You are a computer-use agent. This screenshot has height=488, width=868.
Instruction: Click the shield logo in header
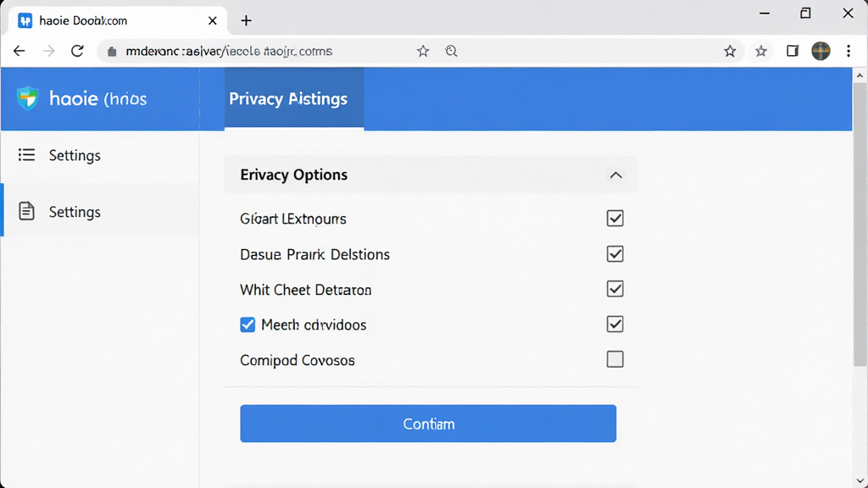click(x=27, y=98)
